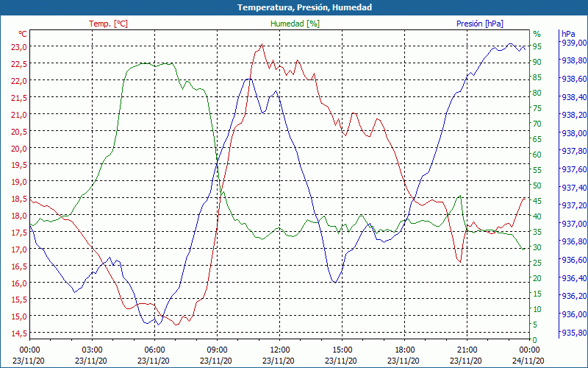This screenshot has height=368, width=588.
Task: Click the '16,5' temperature axis value
Action: point(19,266)
